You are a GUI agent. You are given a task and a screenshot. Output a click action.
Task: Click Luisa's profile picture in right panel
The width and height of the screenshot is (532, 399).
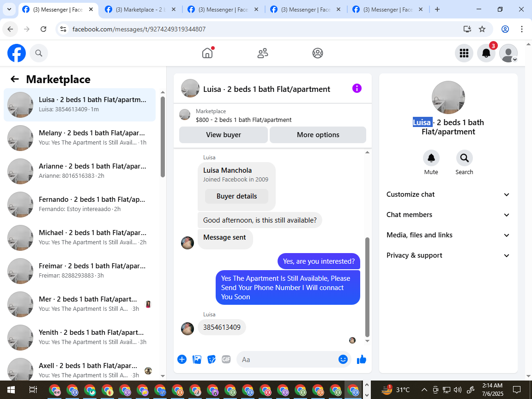(x=448, y=97)
